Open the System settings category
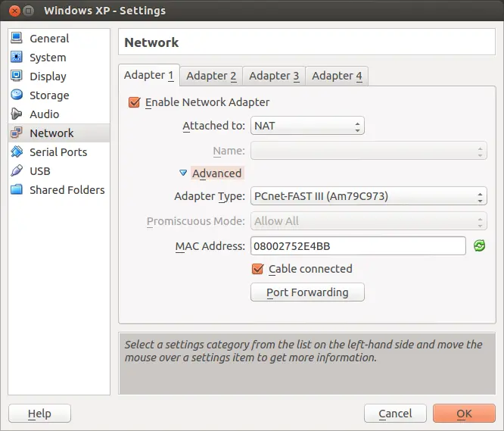504x431 pixels. [x=59, y=58]
